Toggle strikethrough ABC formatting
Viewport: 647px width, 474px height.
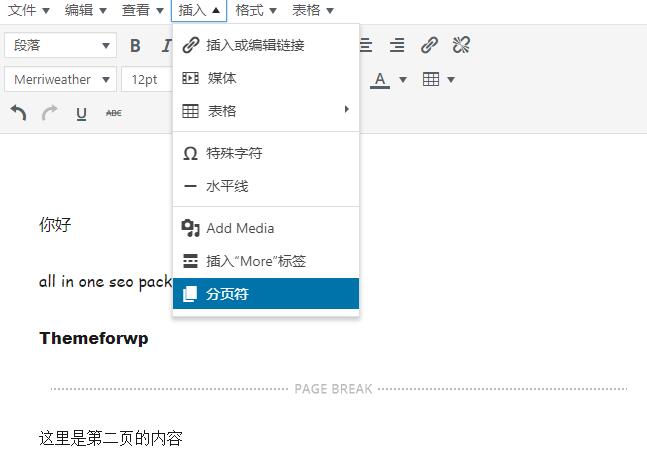[x=113, y=113]
